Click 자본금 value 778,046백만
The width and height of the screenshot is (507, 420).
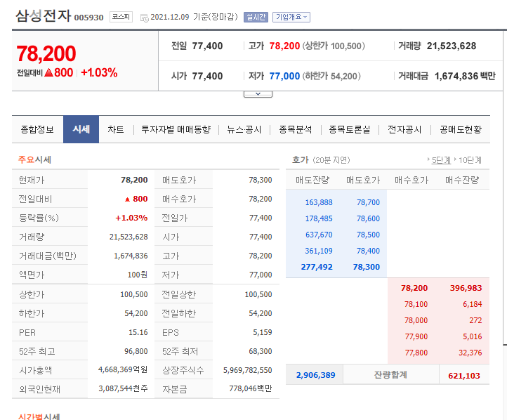(x=250, y=388)
